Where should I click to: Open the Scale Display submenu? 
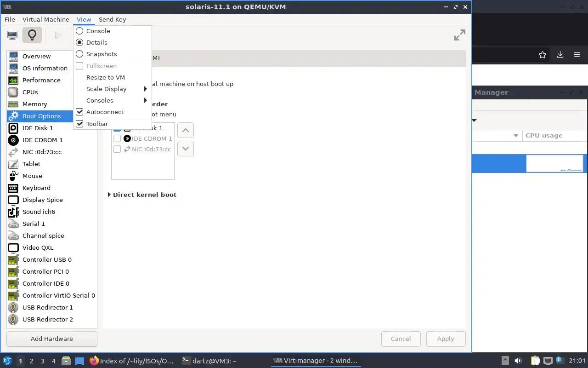click(x=112, y=89)
